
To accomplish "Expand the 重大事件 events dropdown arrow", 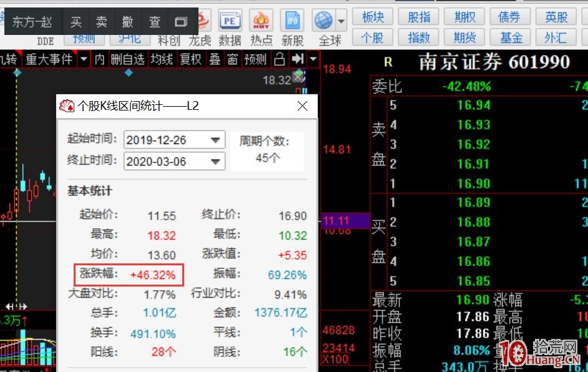I will click(x=84, y=59).
